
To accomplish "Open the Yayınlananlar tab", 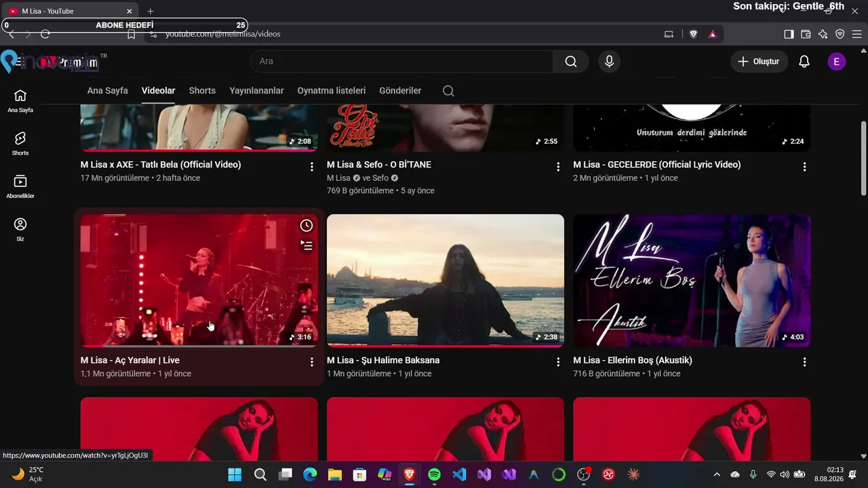I will 256,91.
